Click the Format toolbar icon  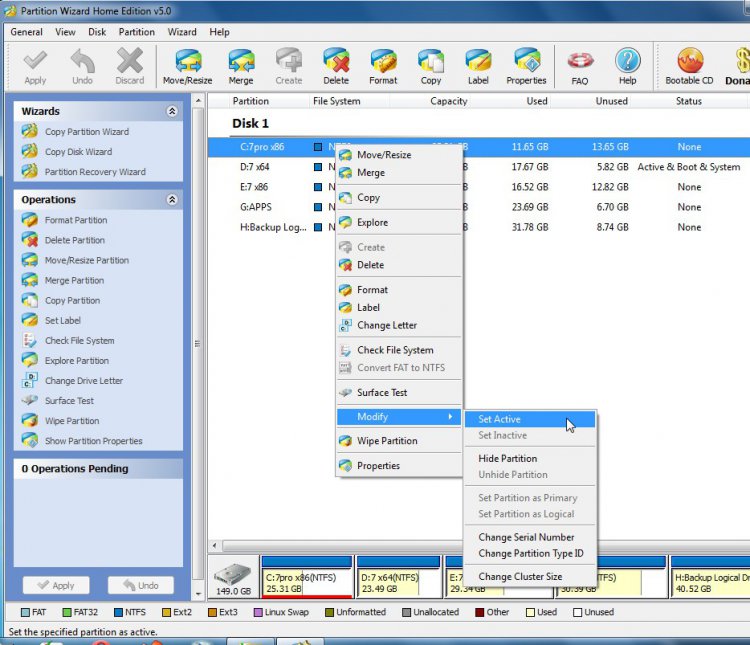click(x=383, y=67)
